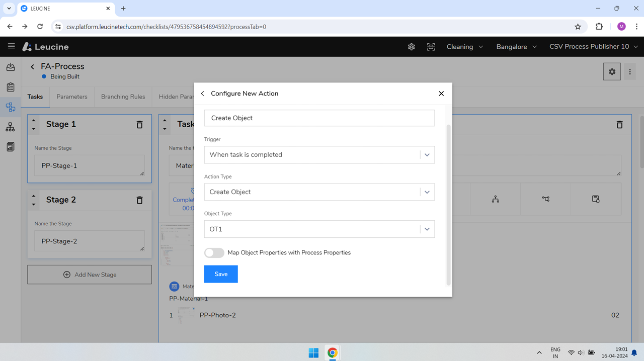
Task: Go back from FA-Process page
Action: click(32, 66)
